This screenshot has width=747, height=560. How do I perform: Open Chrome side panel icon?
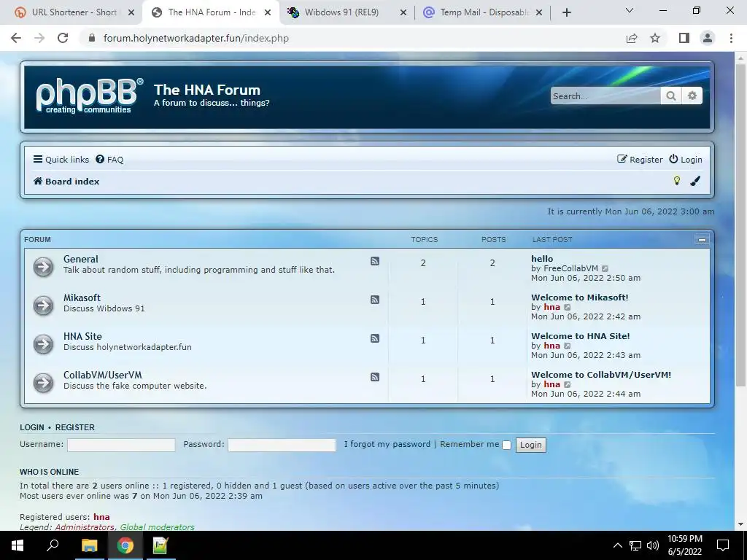(684, 38)
